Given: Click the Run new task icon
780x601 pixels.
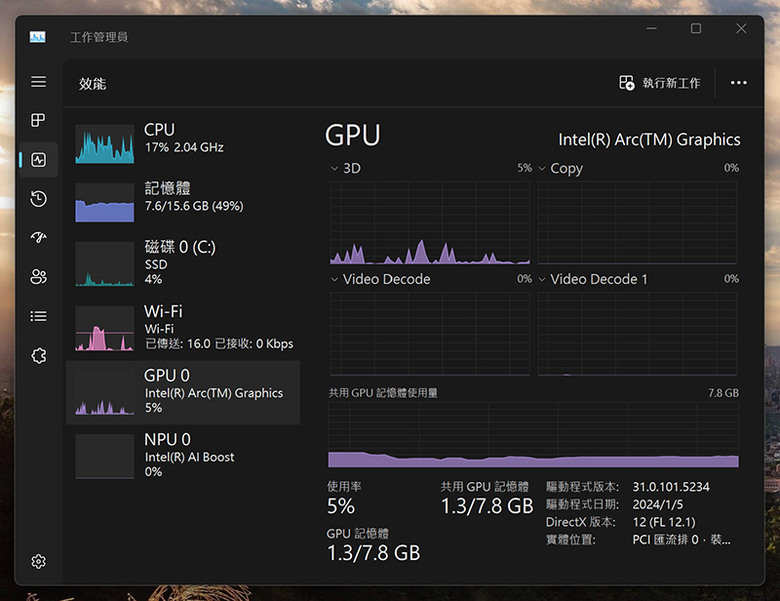Looking at the screenshot, I should point(626,83).
